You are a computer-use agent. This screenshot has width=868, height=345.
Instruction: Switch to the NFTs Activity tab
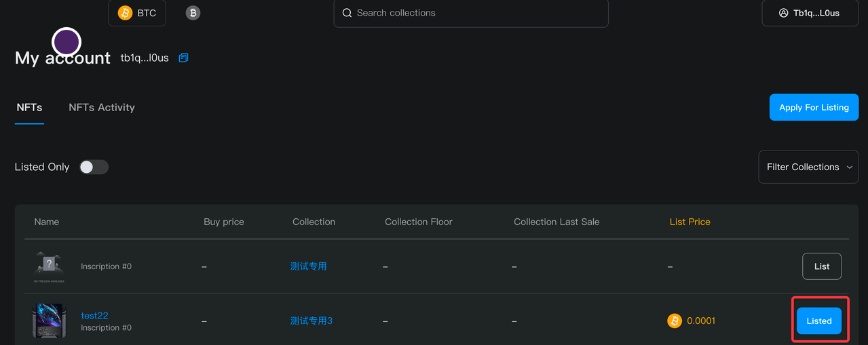(102, 107)
